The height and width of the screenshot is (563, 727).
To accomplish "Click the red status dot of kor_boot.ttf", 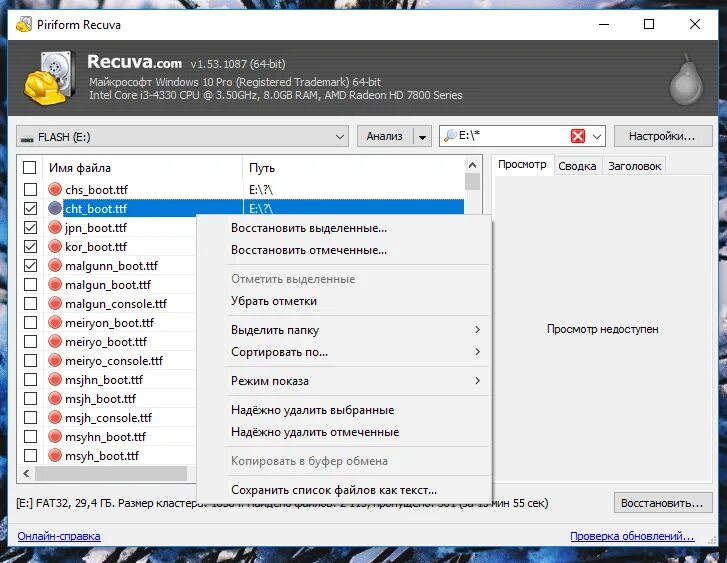I will tap(55, 246).
